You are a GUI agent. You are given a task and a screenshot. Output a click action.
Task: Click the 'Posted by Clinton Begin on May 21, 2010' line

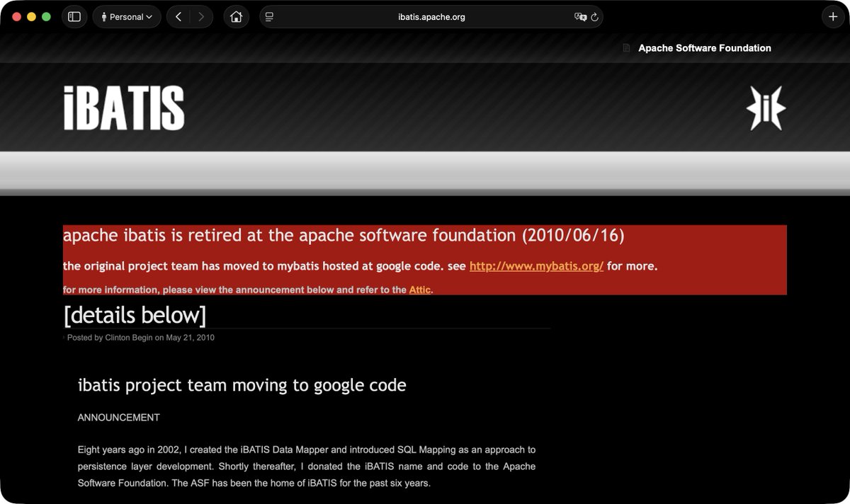coord(141,338)
